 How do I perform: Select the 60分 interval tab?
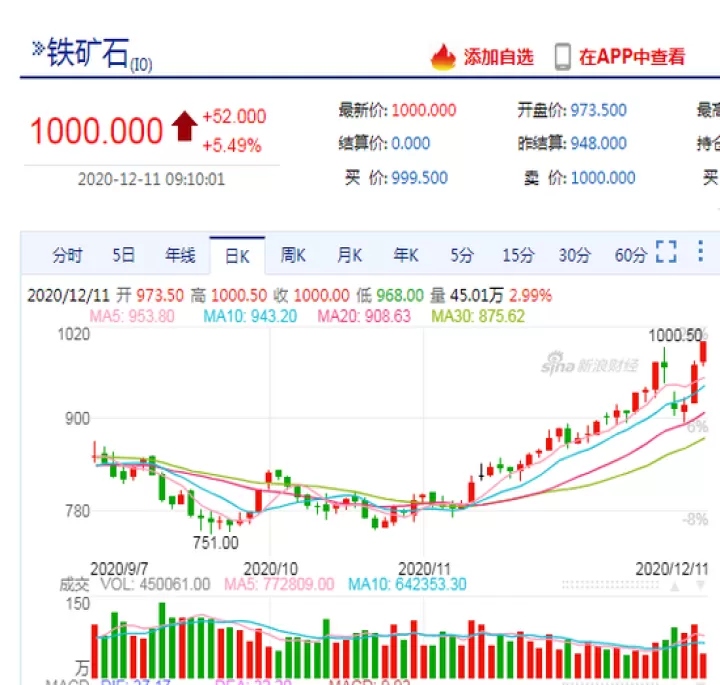pyautogui.click(x=631, y=255)
